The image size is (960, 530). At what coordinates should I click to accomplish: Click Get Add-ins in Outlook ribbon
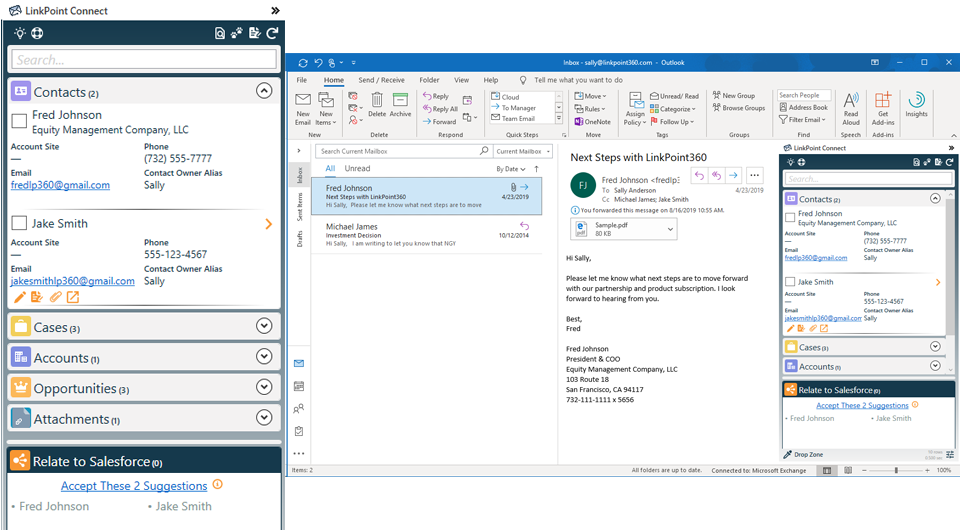click(883, 109)
